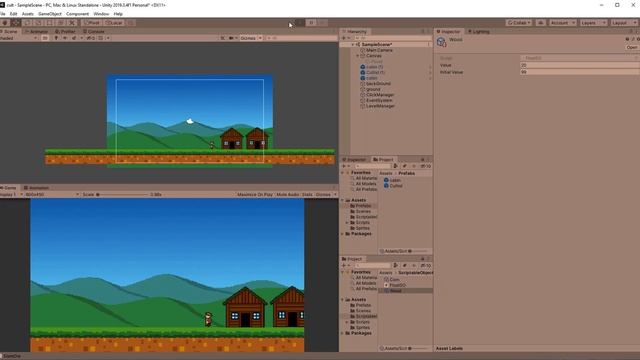Click the Pause button
Viewport: 640px width, 360px height.
[311, 23]
